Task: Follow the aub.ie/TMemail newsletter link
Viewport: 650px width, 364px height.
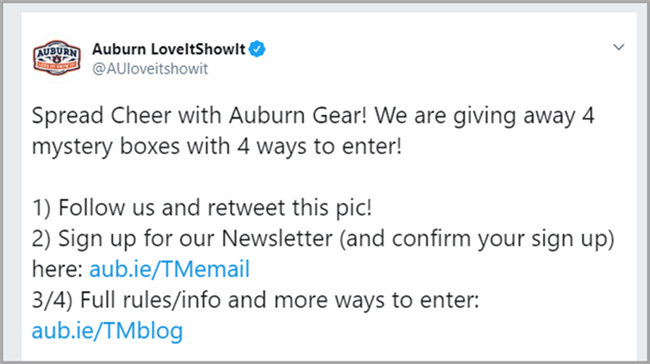Action: (170, 269)
